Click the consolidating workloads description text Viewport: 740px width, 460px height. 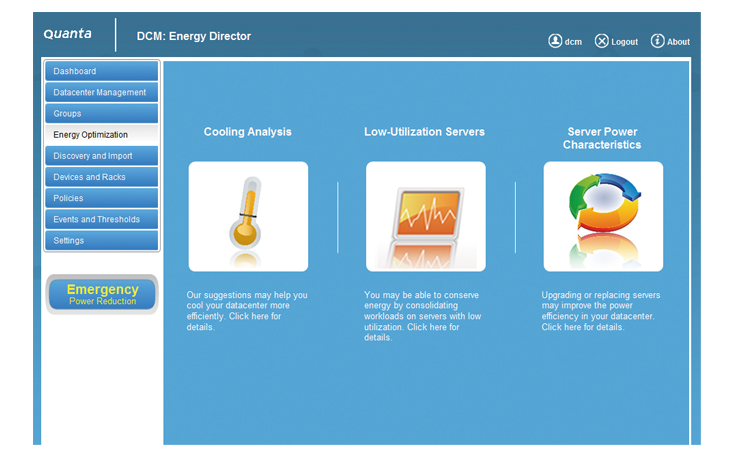pyautogui.click(x=423, y=316)
